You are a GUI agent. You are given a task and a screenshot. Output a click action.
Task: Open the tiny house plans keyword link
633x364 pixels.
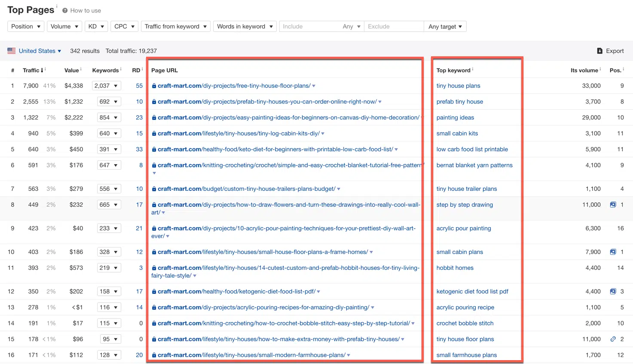[458, 86]
